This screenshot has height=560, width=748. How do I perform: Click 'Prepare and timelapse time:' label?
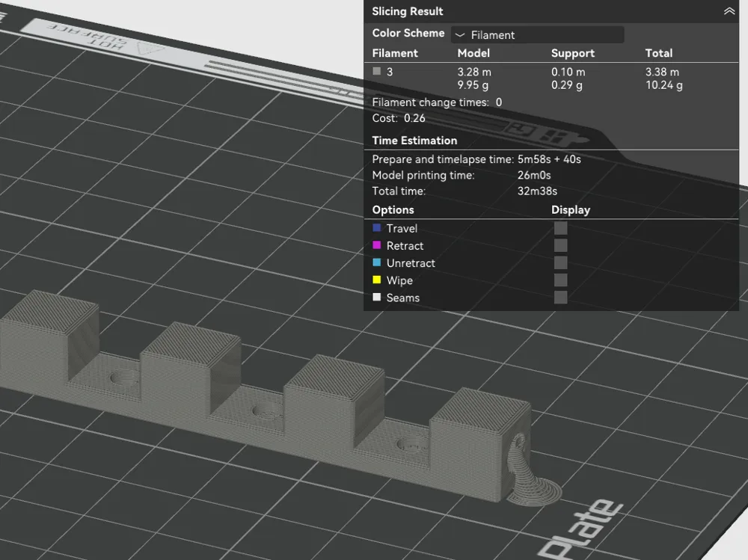443,160
